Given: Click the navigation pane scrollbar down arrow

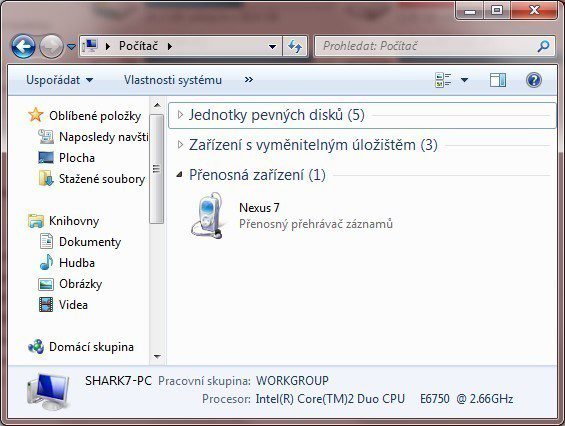Looking at the screenshot, I should 157,356.
